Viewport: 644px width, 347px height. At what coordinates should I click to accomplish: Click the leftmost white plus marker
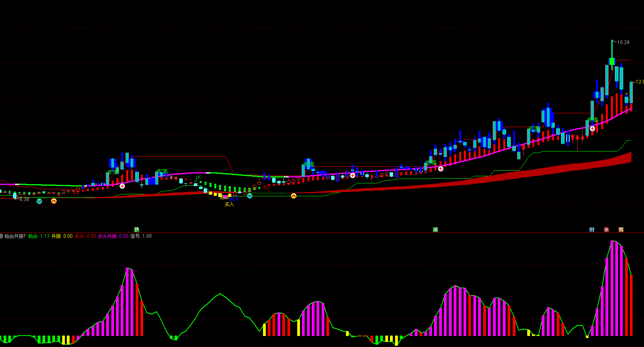coord(122,186)
